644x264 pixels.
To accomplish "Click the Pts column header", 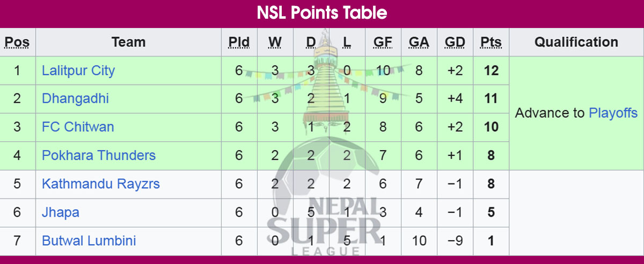I will (491, 42).
